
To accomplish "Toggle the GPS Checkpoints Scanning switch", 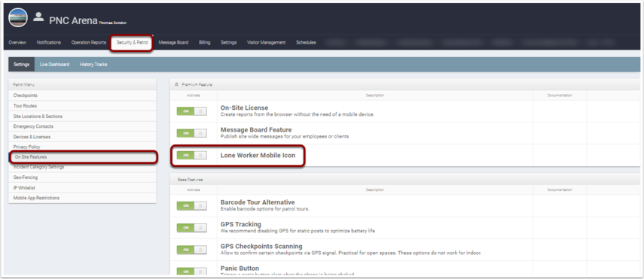I will coord(192,250).
